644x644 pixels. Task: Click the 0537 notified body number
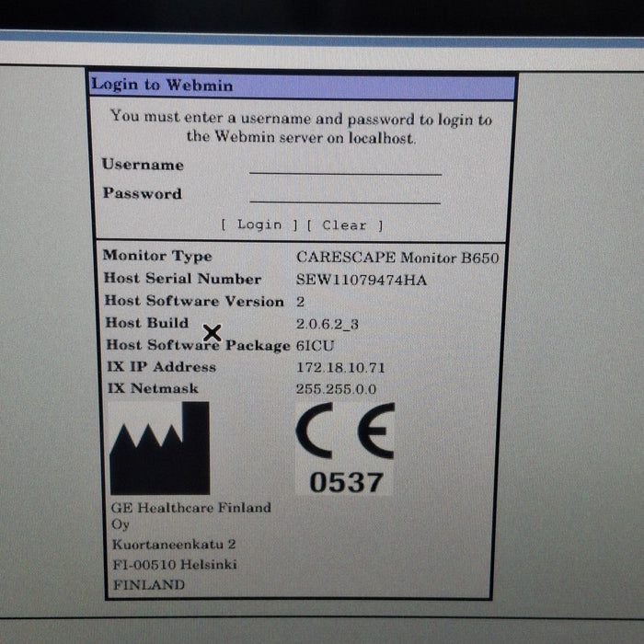tap(345, 481)
